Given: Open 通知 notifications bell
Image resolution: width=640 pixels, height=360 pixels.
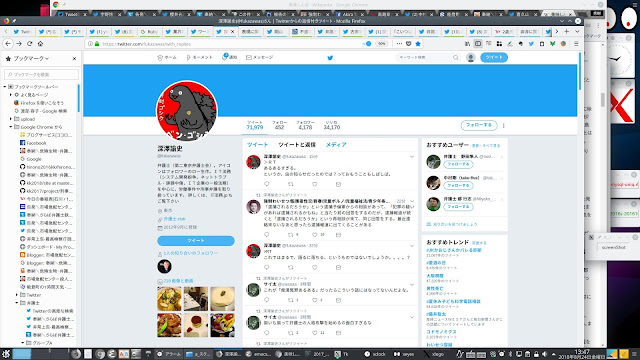Looking at the screenshot, I should pos(229,58).
